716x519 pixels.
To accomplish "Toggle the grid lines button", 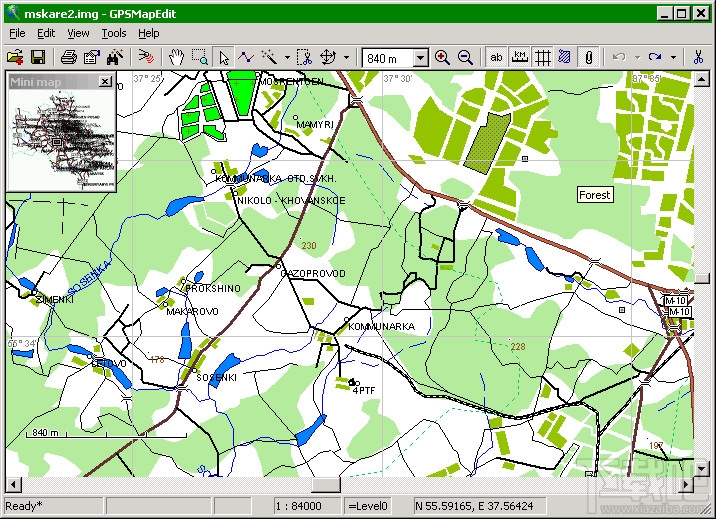I will (542, 58).
